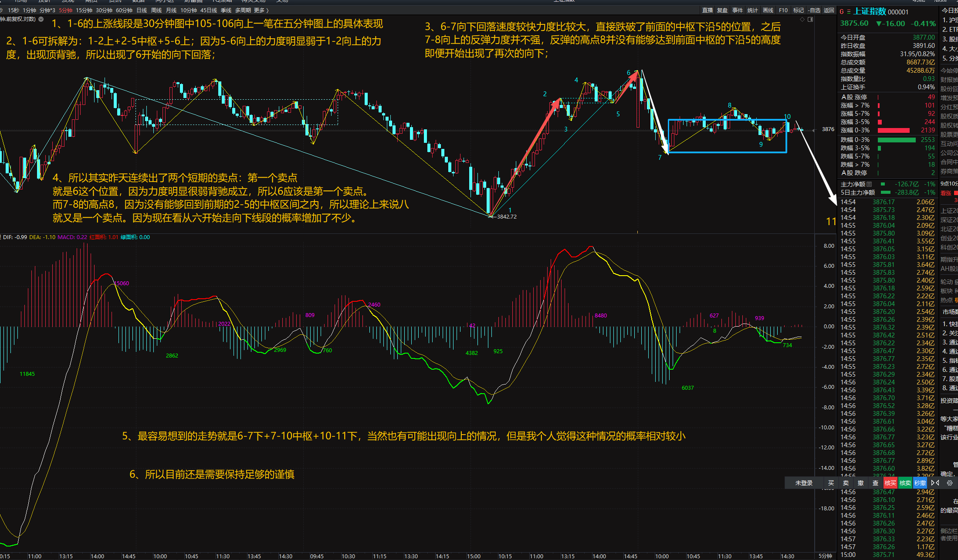Activate the 画线 drawing tool
This screenshot has width=958, height=560.
coord(768,10)
